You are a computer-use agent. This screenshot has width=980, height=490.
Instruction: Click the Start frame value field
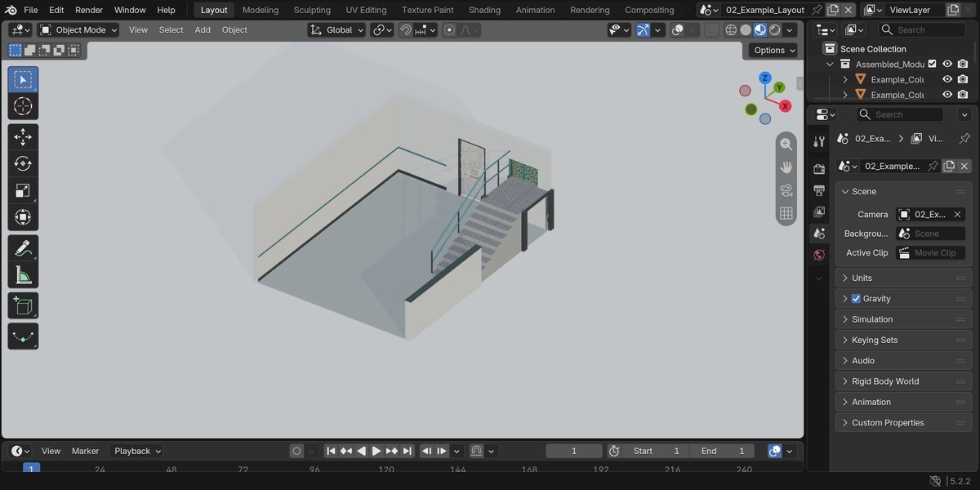point(656,451)
